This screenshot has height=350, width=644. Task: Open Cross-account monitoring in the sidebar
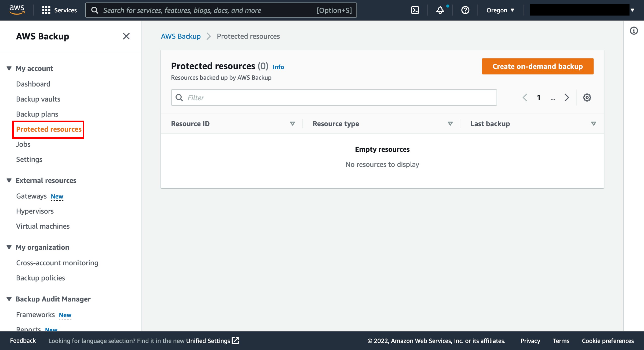coord(57,263)
